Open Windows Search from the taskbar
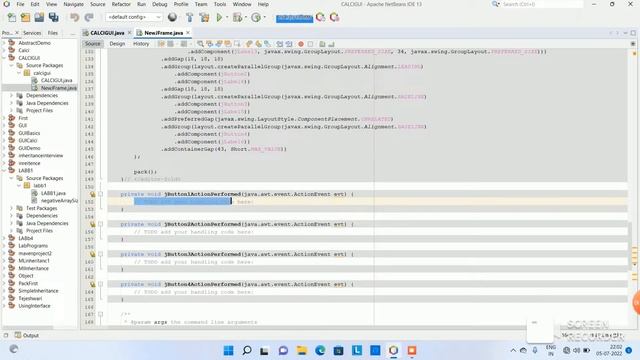The image size is (640, 360). coord(247,350)
